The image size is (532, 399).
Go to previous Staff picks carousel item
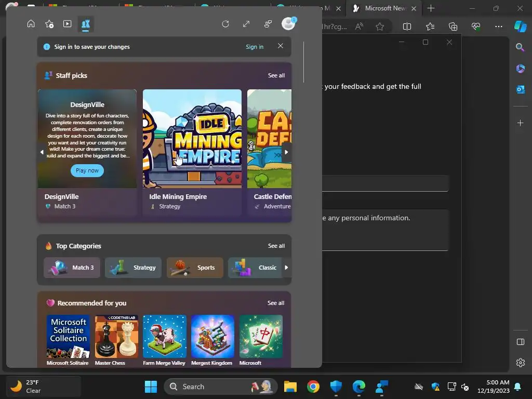pos(42,152)
